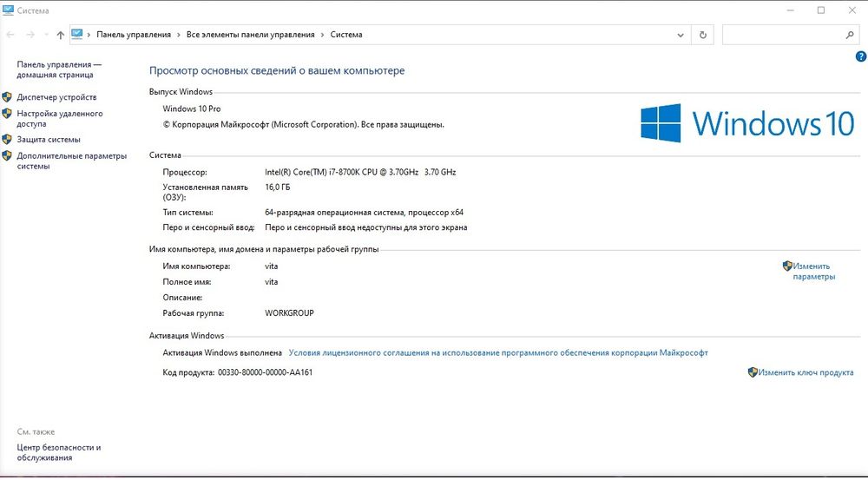Click shield icon beside Настройка удаленного доступа
This screenshot has height=480, width=868.
point(7,114)
